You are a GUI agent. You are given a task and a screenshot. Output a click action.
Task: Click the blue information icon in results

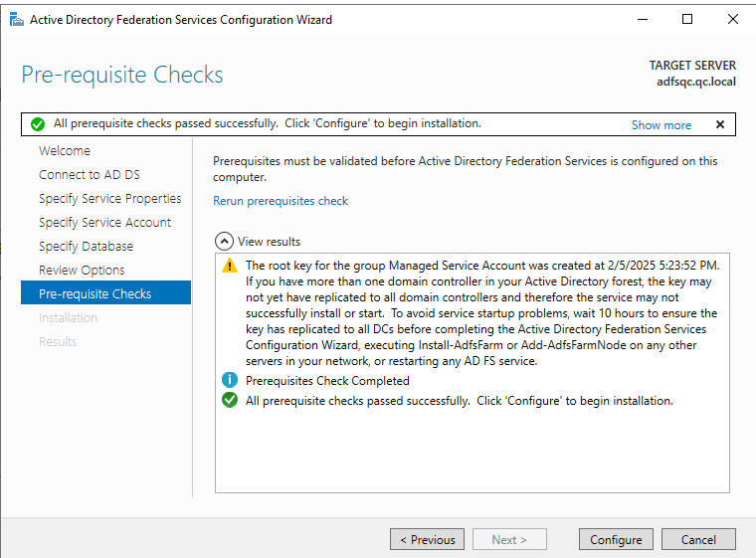230,381
